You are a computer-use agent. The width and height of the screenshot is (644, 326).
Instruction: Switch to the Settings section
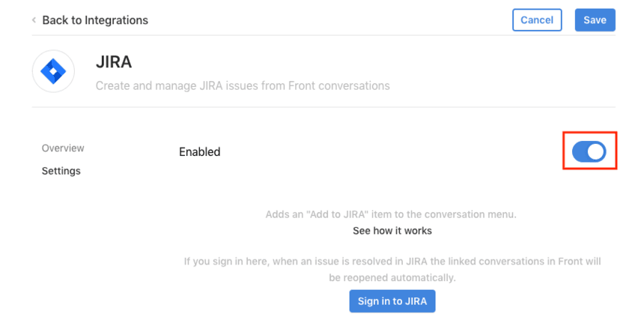(61, 171)
